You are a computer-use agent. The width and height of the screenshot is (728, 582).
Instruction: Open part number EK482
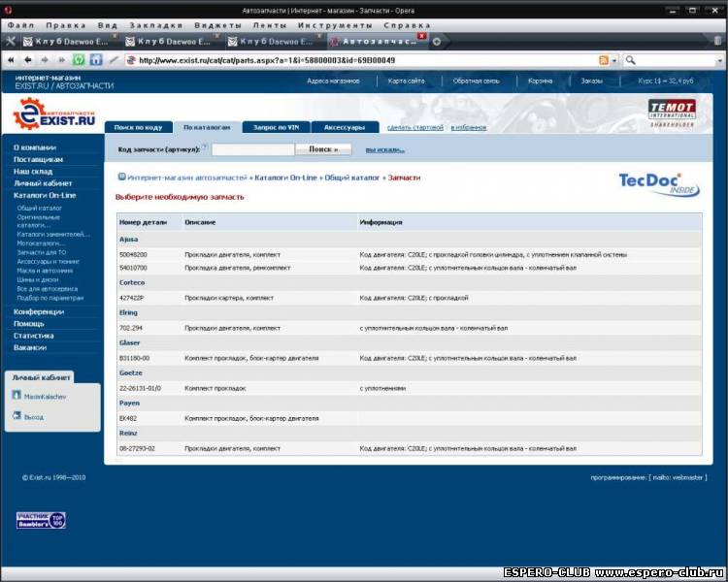click(x=128, y=418)
